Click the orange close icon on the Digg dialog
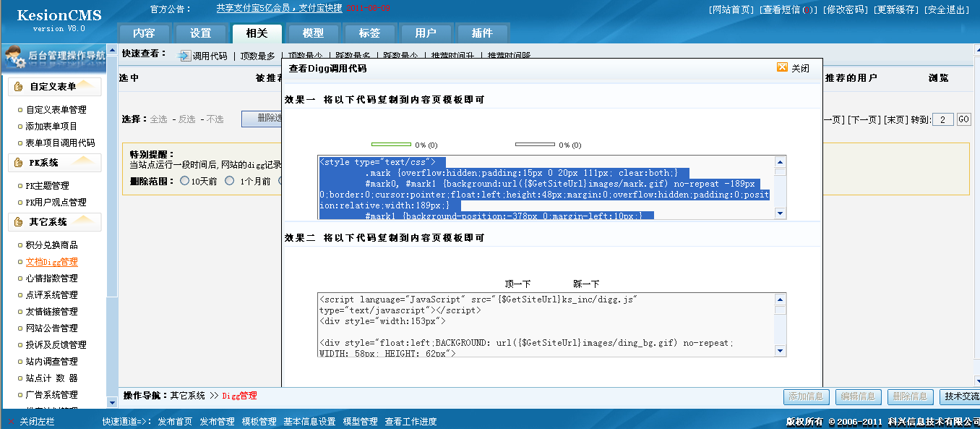 (781, 66)
